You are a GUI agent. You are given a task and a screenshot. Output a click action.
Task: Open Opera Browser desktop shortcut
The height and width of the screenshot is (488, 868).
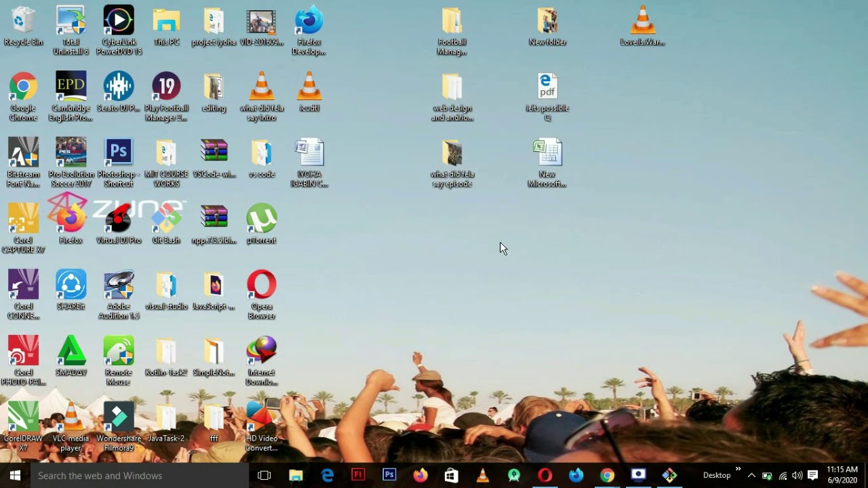click(261, 295)
